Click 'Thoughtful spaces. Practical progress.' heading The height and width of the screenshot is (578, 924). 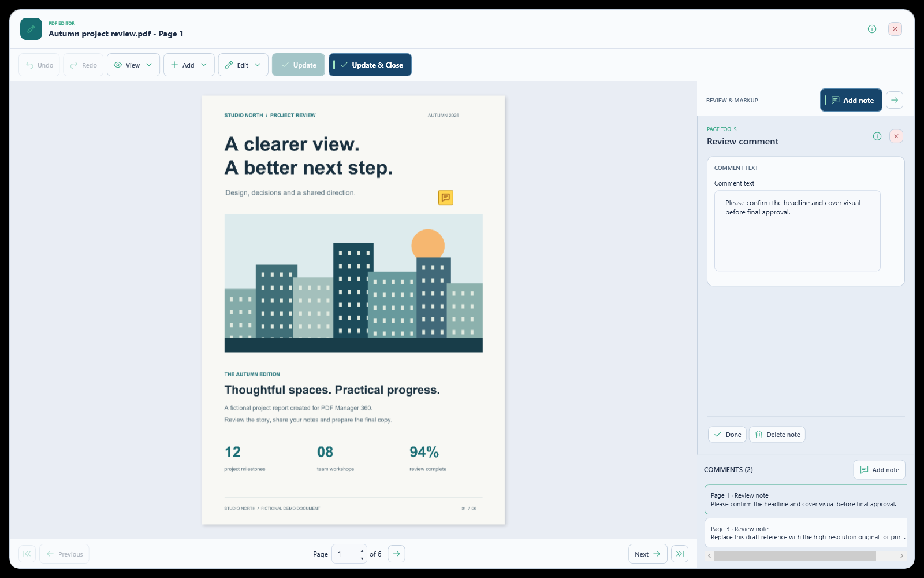point(332,390)
